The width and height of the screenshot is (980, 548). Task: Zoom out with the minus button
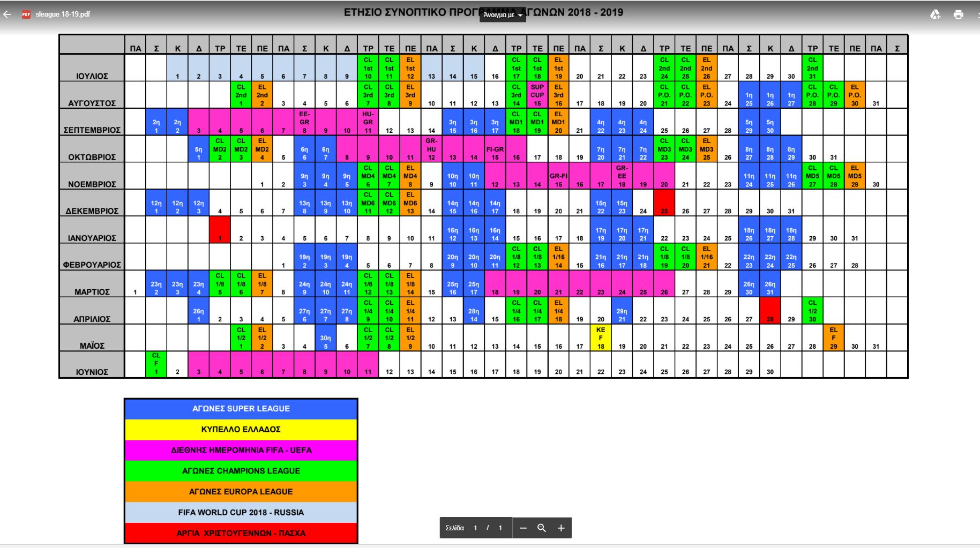[x=523, y=528]
